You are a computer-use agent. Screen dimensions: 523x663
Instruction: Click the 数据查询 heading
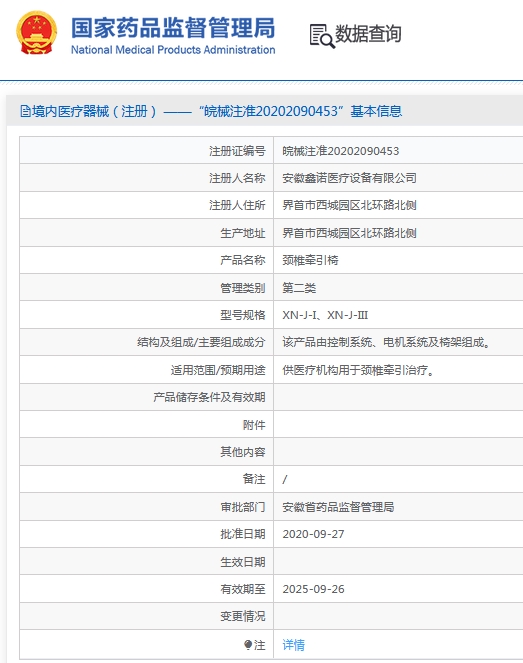click(x=368, y=34)
